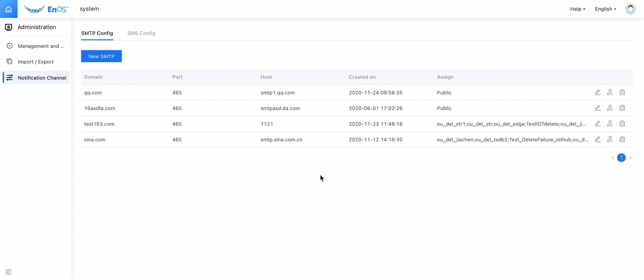Select page 1 in pagination
Image resolution: width=644 pixels, height=280 pixels.
[x=621, y=157]
